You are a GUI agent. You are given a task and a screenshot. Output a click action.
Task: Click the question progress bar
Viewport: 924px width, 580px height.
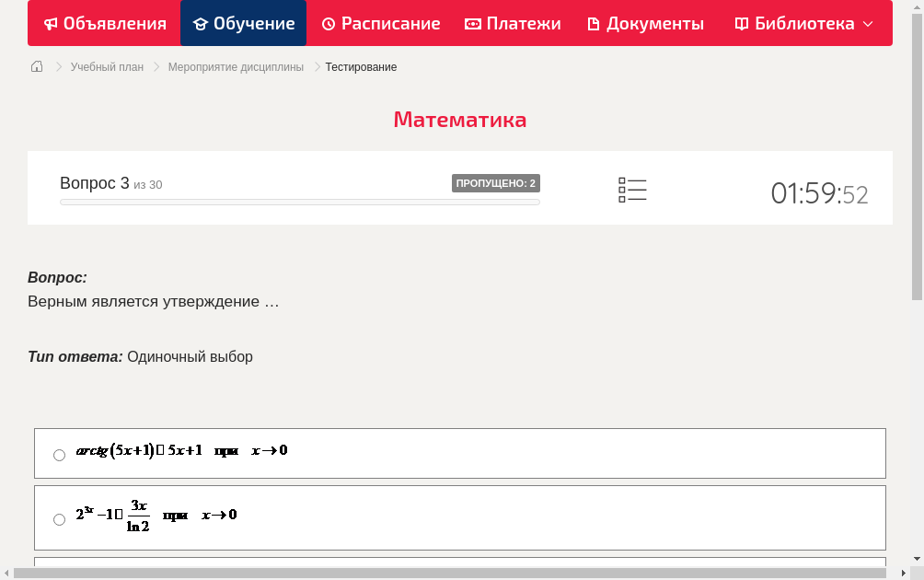(299, 202)
